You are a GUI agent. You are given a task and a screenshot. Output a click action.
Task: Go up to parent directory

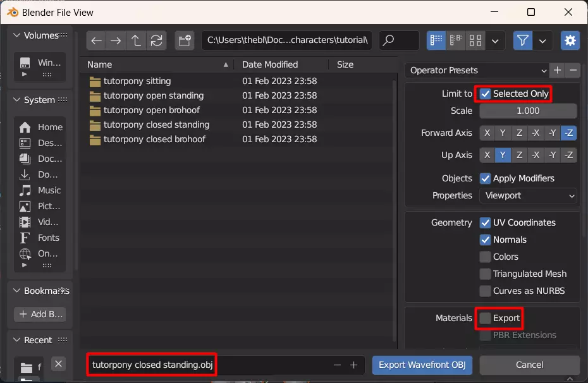[x=135, y=40]
